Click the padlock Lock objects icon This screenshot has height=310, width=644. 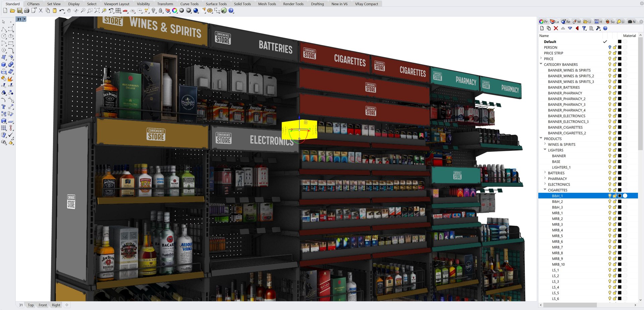click(161, 11)
